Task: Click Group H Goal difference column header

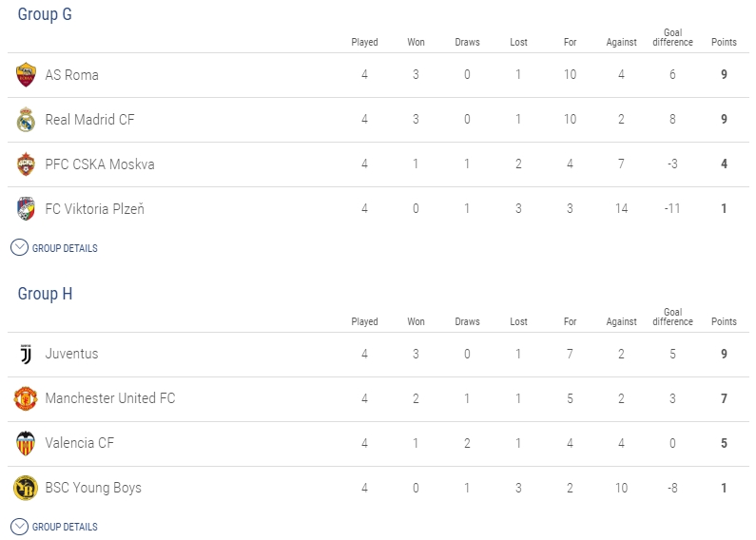Action: [672, 317]
